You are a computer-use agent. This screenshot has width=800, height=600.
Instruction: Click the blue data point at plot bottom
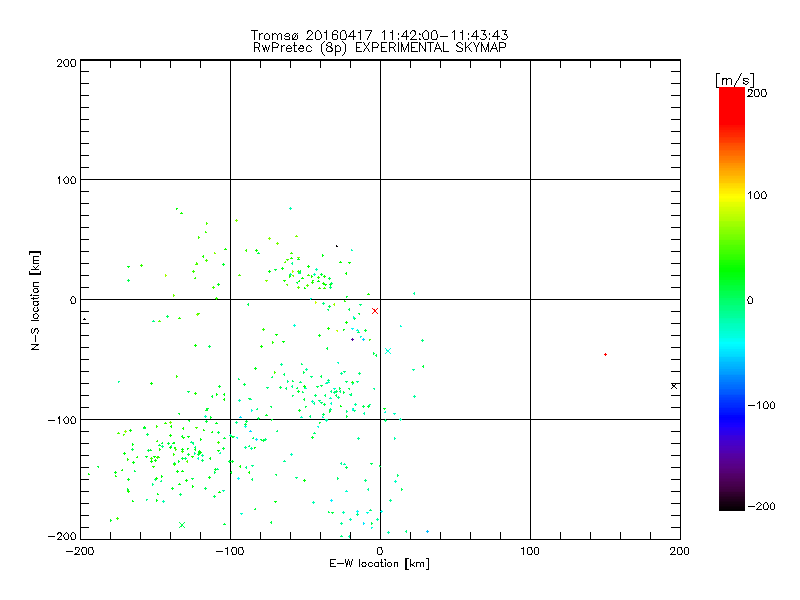coord(427,531)
